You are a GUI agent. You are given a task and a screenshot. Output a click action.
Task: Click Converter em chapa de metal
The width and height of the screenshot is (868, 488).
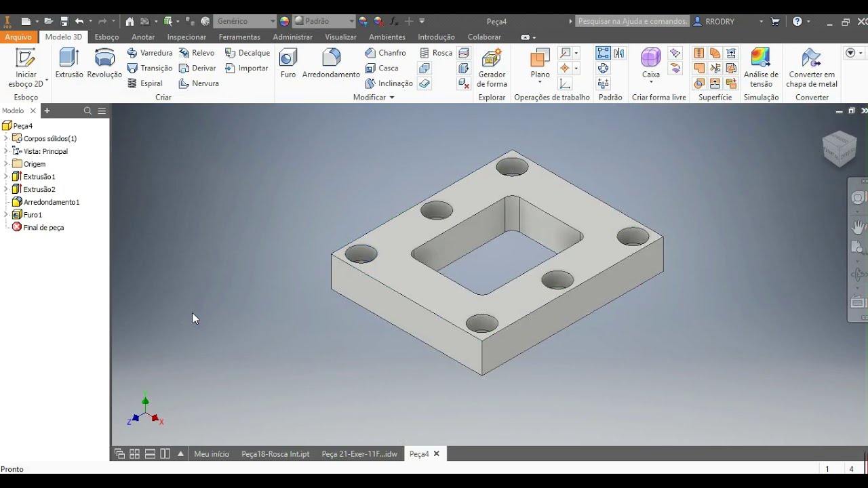(x=812, y=68)
